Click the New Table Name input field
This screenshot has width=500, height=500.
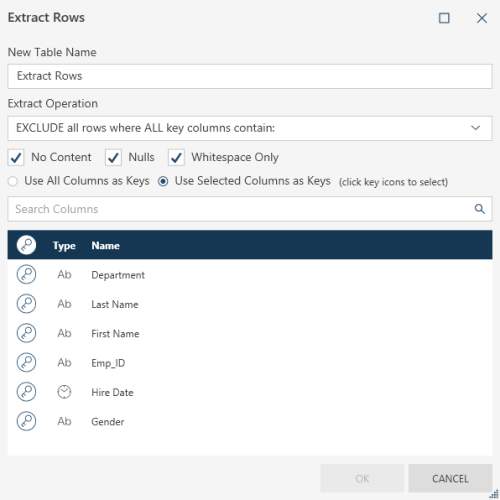click(x=250, y=76)
